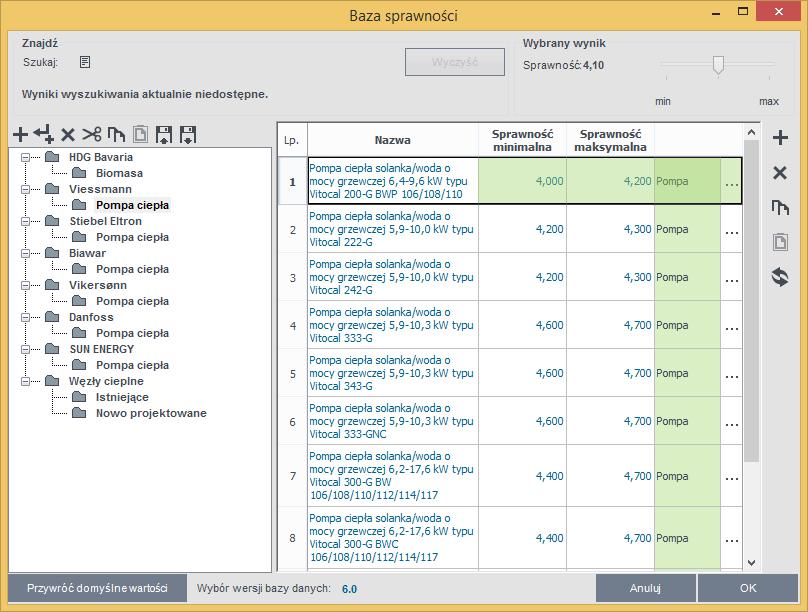808x612 pixels.
Task: Click the Sprawność slider thumb
Action: pos(718,66)
